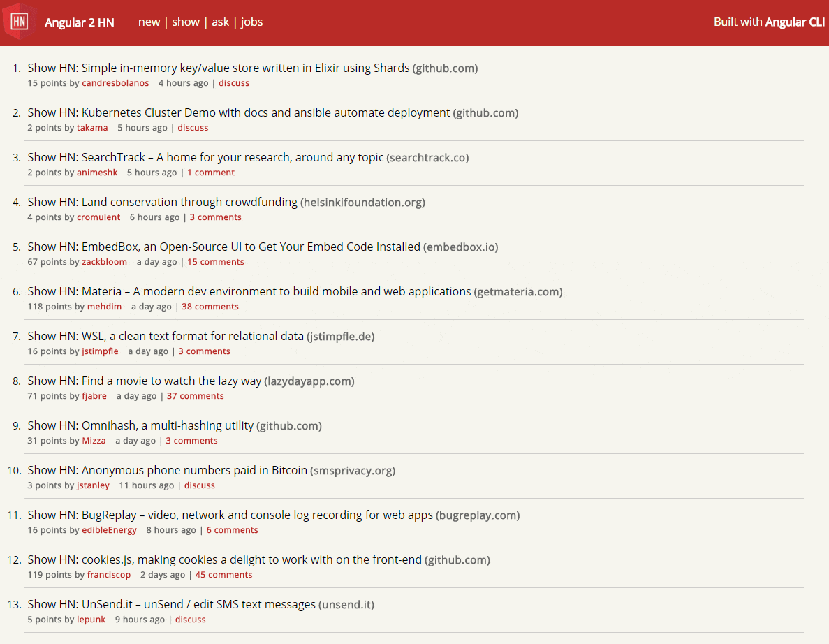Click the (lazydayapp.com) domain text
This screenshot has width=829, height=644.
click(309, 381)
